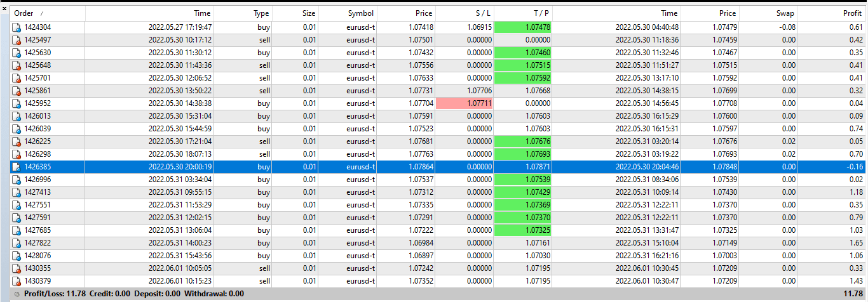The width and height of the screenshot is (868, 302).
Task: Click the sell order icon for 1425497
Action: click(17, 40)
